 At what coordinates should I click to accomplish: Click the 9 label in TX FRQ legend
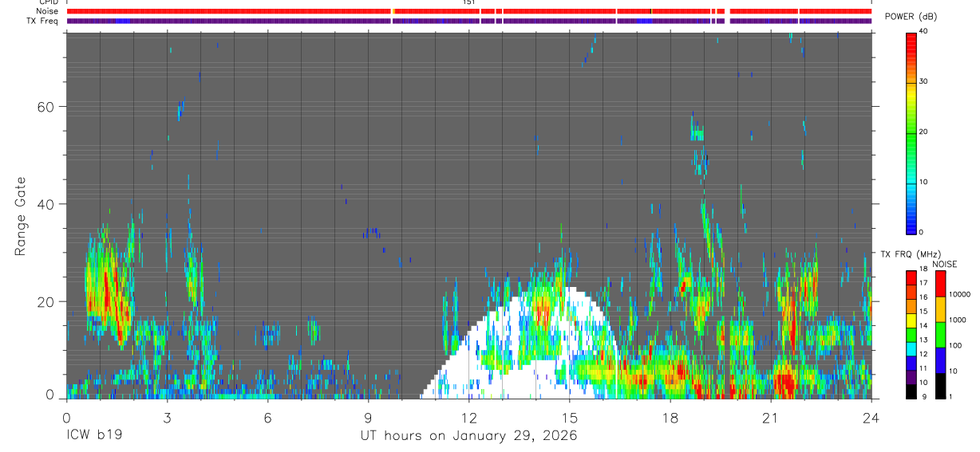pos(924,396)
